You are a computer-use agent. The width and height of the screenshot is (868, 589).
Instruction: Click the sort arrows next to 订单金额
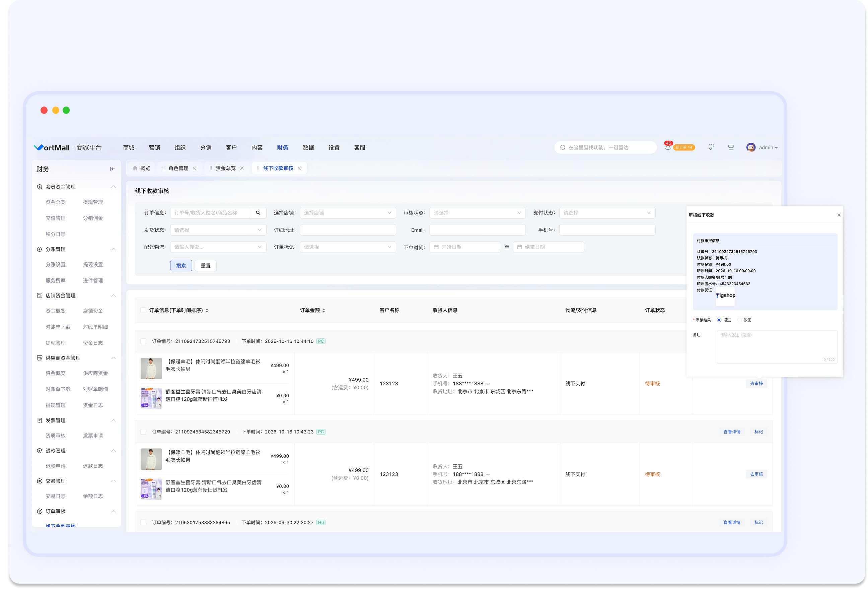(x=324, y=311)
